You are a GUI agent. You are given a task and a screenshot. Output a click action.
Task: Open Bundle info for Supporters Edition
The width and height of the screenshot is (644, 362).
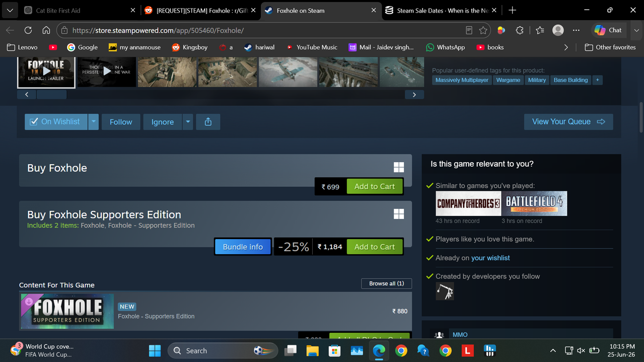[243, 247]
